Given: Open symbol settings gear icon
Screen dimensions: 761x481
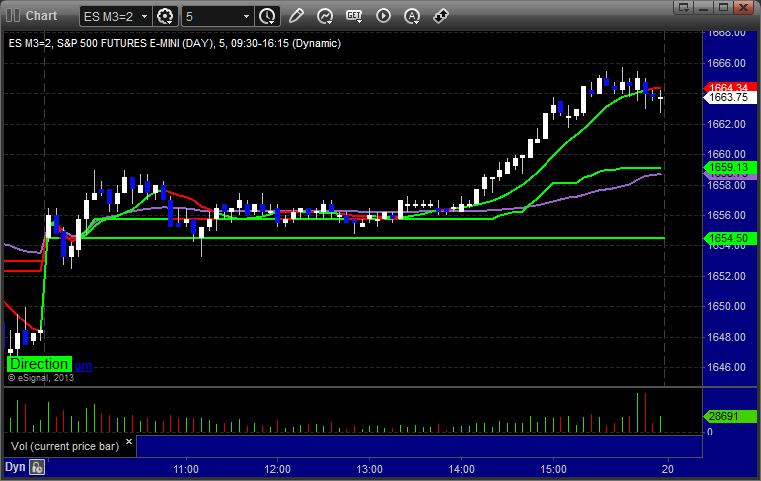Looking at the screenshot, I should tap(166, 16).
